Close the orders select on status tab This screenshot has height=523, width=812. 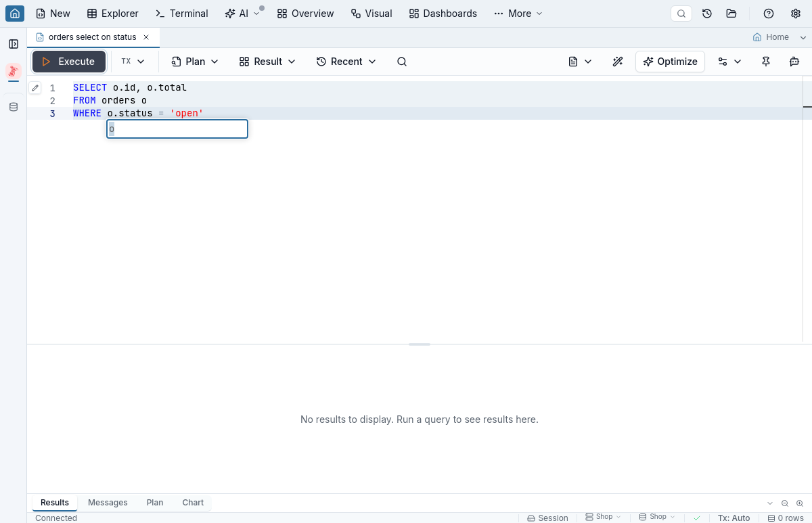click(x=146, y=37)
